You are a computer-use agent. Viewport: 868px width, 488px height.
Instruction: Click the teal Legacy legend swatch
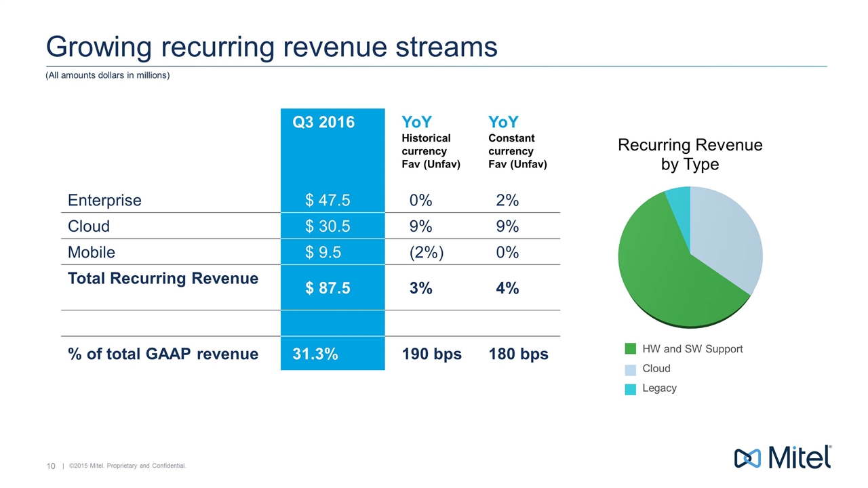[631, 389]
